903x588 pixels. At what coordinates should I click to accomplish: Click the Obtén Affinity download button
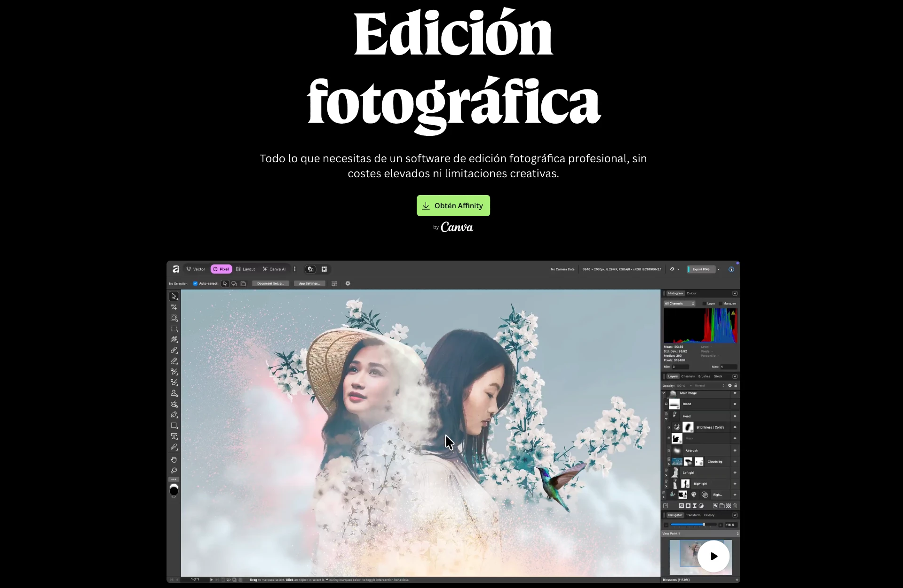coord(453,205)
